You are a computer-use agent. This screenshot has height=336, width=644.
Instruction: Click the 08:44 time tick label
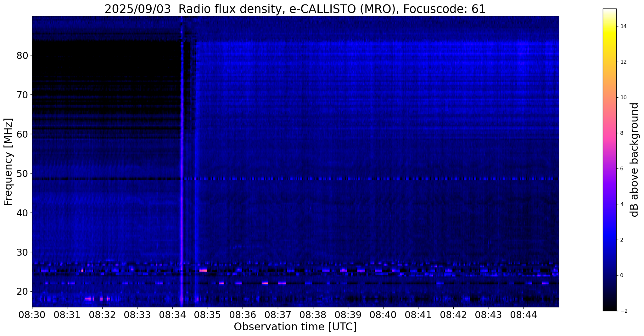click(524, 315)
